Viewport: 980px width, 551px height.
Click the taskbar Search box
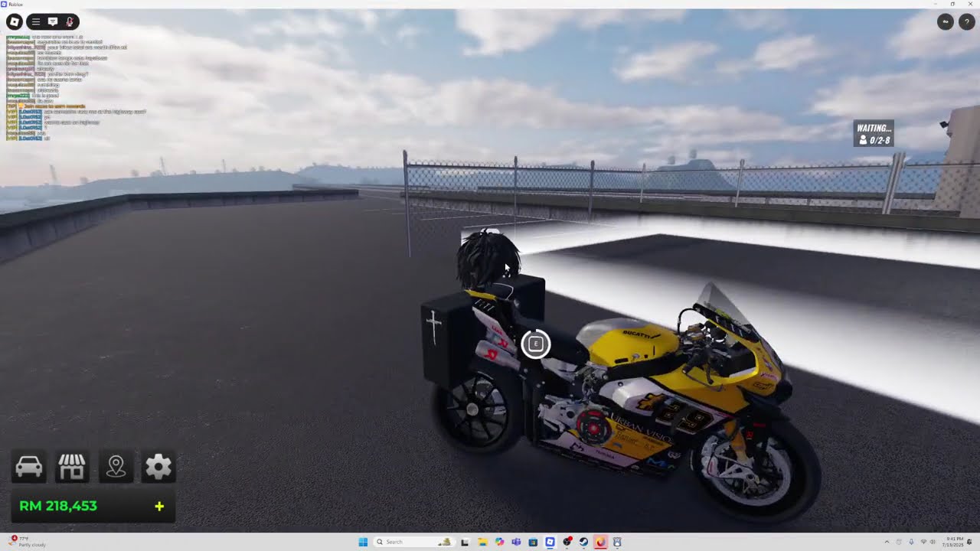(414, 542)
